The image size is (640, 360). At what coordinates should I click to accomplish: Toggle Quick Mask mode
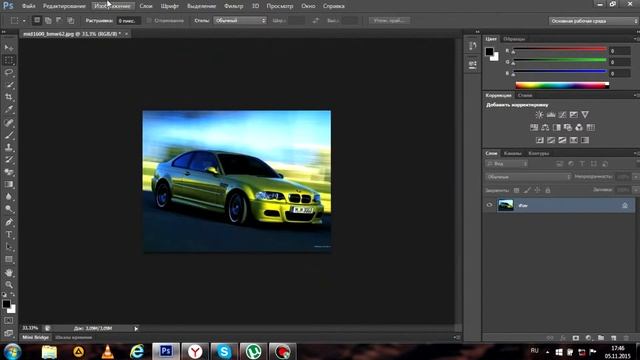pos(9,321)
